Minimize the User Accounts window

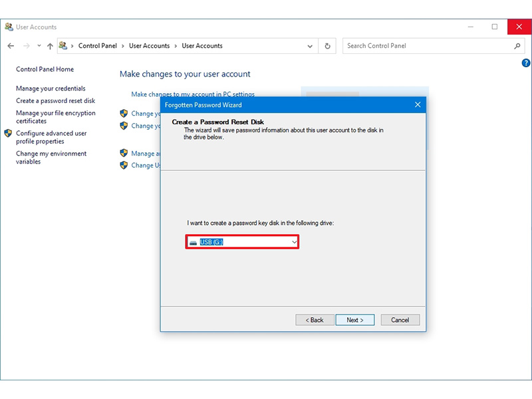[471, 27]
